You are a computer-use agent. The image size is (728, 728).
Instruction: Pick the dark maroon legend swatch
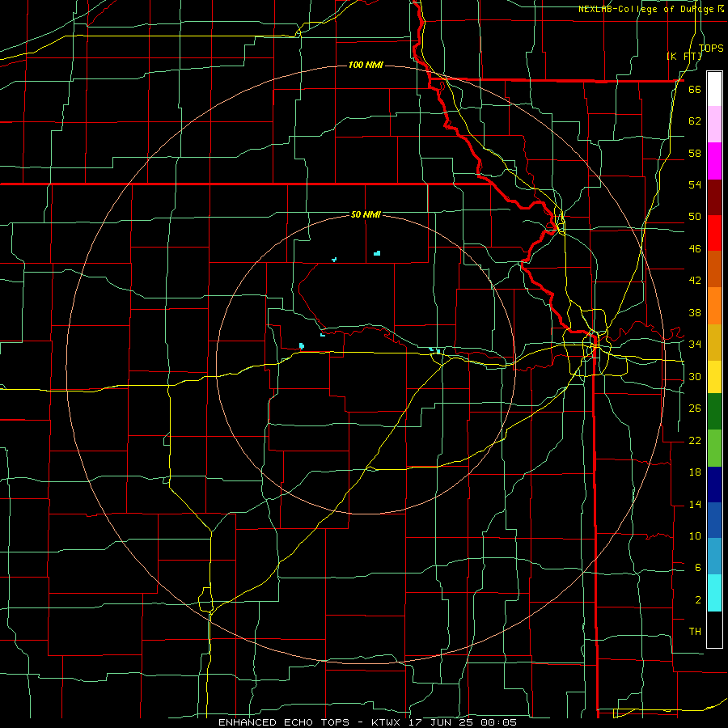coord(714,197)
